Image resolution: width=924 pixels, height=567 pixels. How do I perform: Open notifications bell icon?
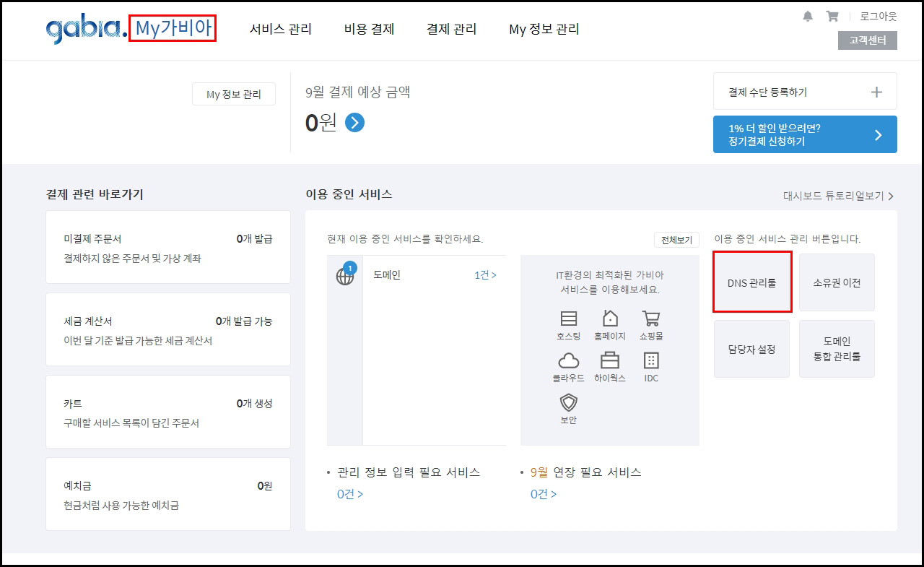point(808,16)
